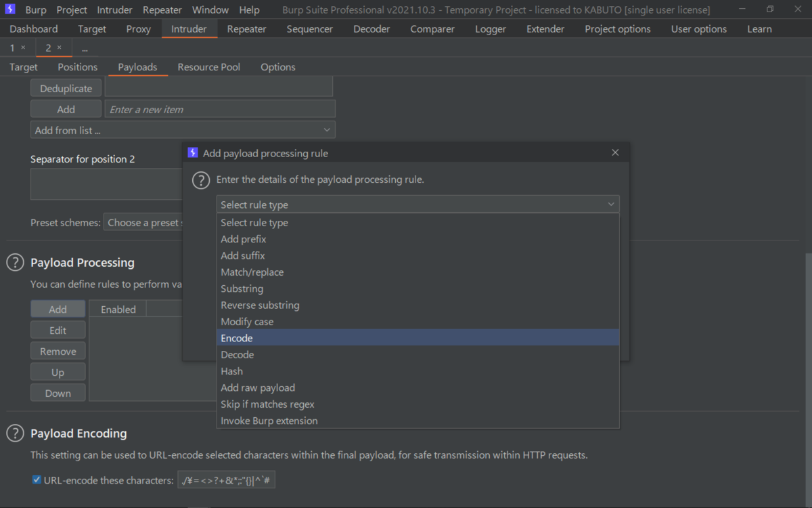Choose Modify case rule type
Image resolution: width=812 pixels, height=508 pixels.
[418, 322]
